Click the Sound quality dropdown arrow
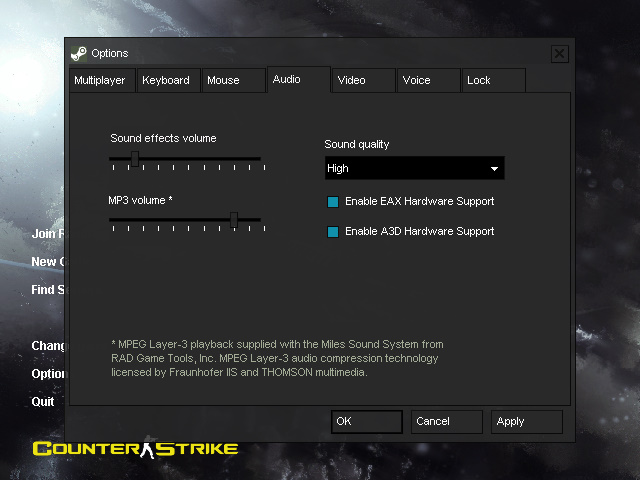This screenshot has height=480, width=640. (494, 169)
